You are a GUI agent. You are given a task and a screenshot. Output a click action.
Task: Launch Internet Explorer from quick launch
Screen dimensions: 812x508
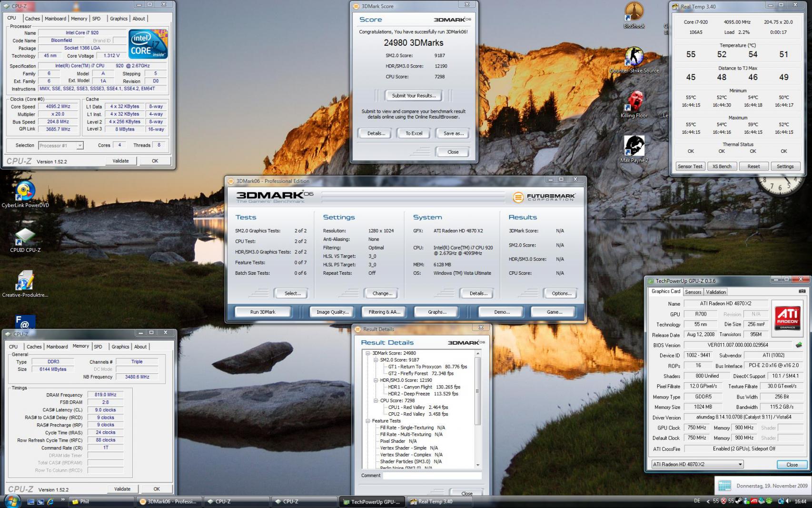[x=50, y=501]
